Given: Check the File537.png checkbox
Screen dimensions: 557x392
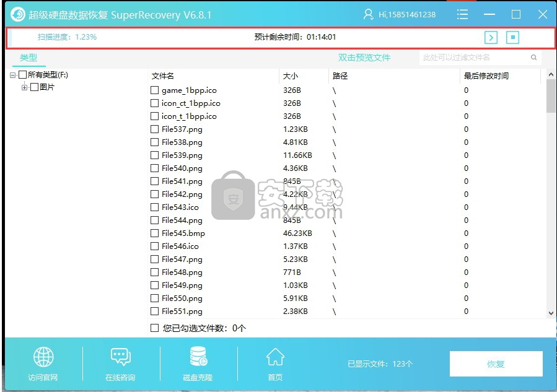Looking at the screenshot, I should click(x=155, y=129).
